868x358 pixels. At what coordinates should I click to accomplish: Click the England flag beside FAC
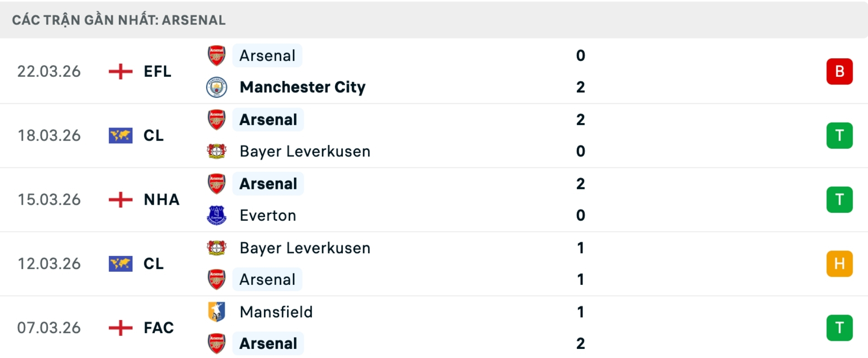point(121,328)
